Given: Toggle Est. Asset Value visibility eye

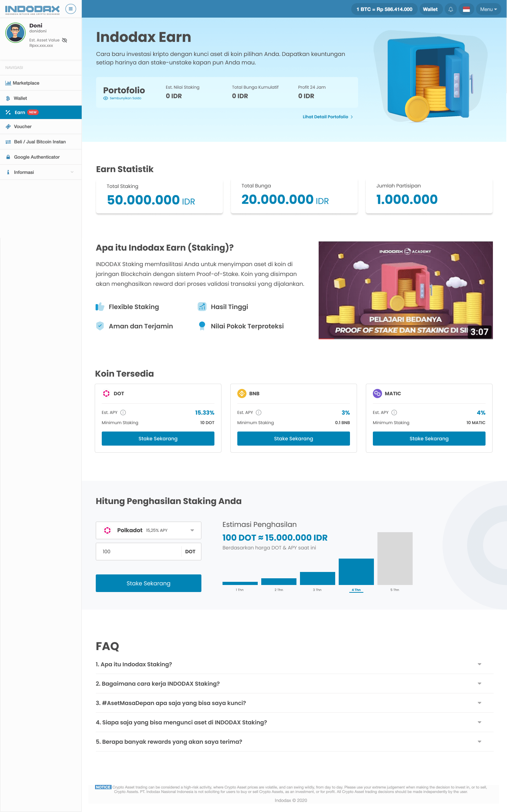Looking at the screenshot, I should tap(64, 40).
